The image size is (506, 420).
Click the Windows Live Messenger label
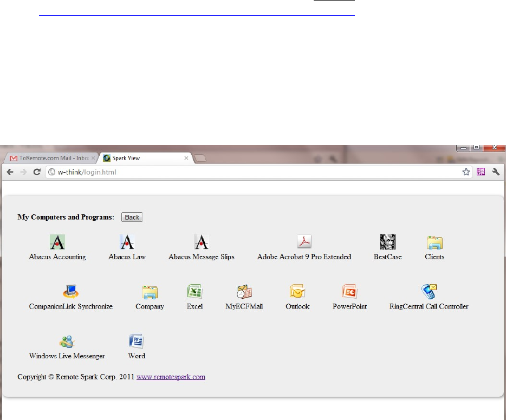pos(67,356)
